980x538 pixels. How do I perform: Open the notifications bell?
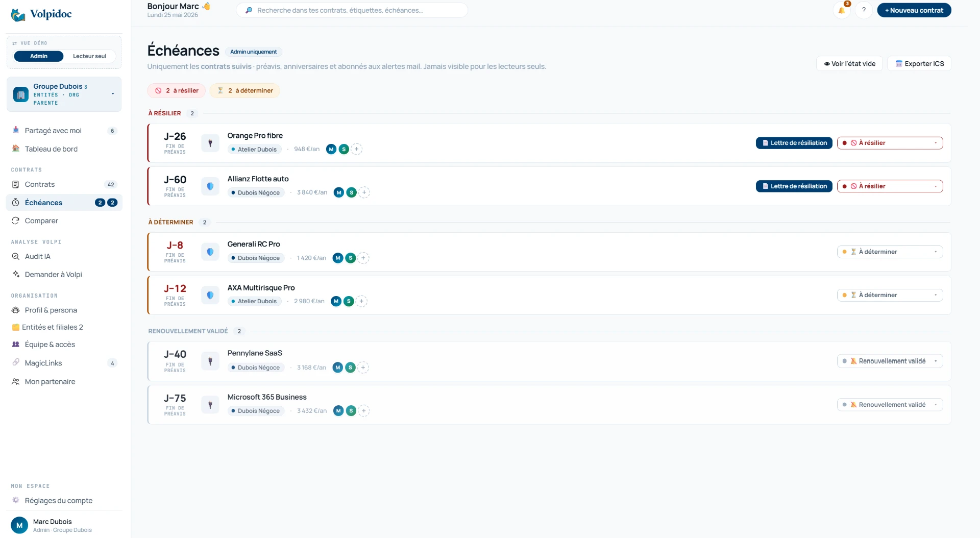tap(842, 10)
